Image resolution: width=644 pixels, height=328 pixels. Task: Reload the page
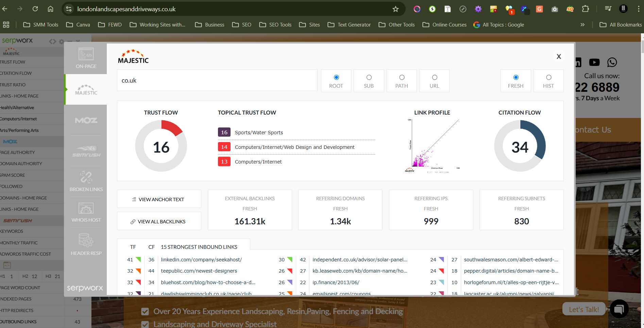35,9
